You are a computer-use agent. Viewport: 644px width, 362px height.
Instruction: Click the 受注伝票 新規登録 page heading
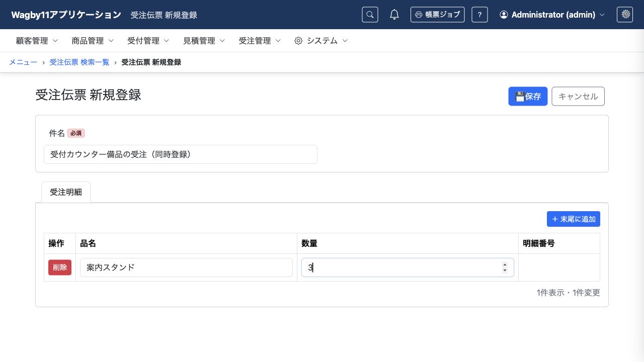coord(88,95)
